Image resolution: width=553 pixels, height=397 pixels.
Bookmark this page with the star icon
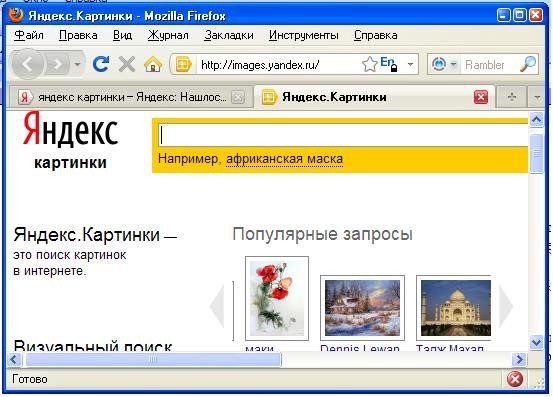point(369,65)
